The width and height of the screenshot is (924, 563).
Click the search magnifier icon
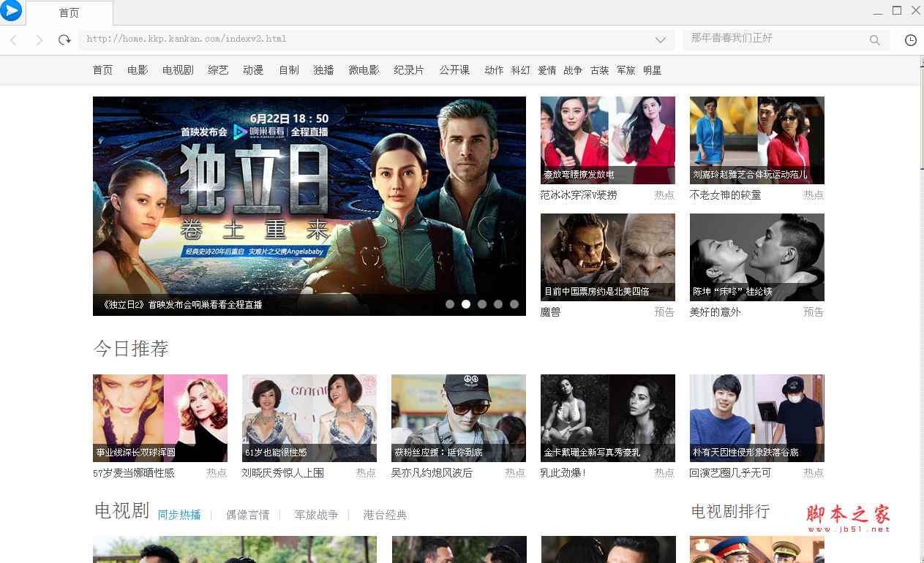coord(875,40)
